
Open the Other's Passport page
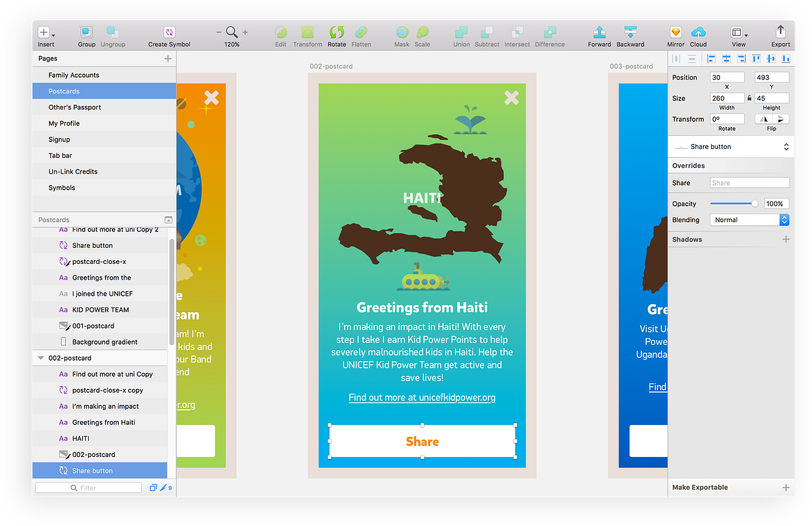[x=104, y=107]
